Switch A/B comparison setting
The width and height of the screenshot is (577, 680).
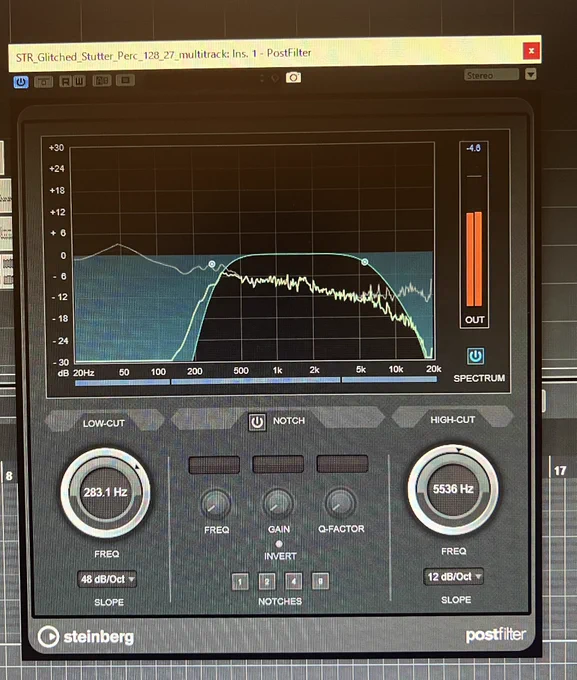pyautogui.click(x=102, y=81)
